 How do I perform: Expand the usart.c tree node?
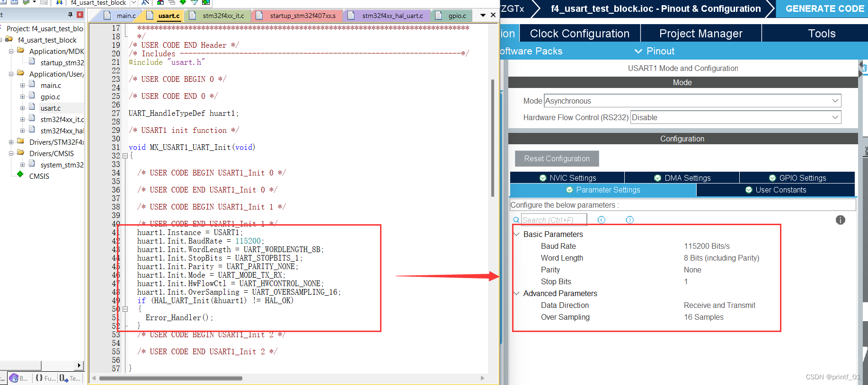(22, 108)
